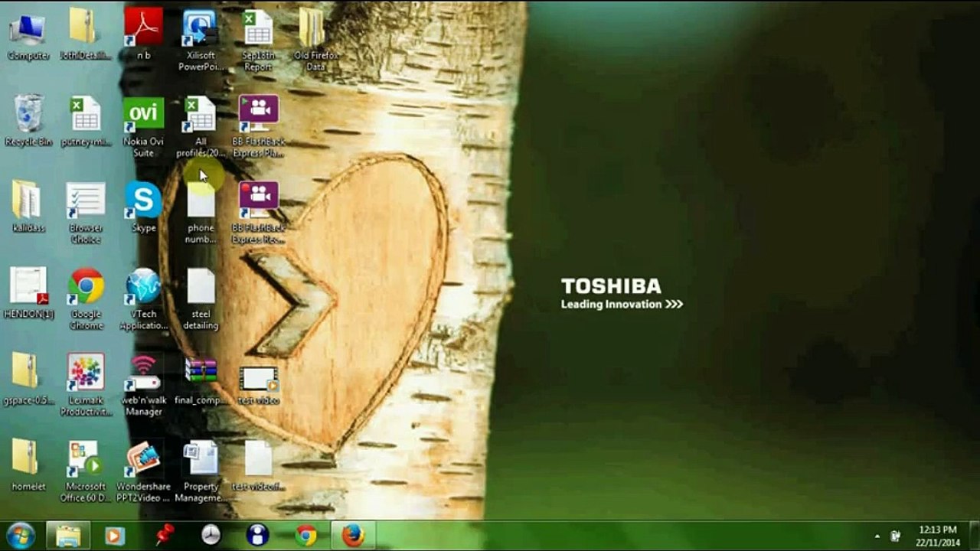Open Windows Explorer from the taskbar
The width and height of the screenshot is (980, 551).
coord(68,535)
